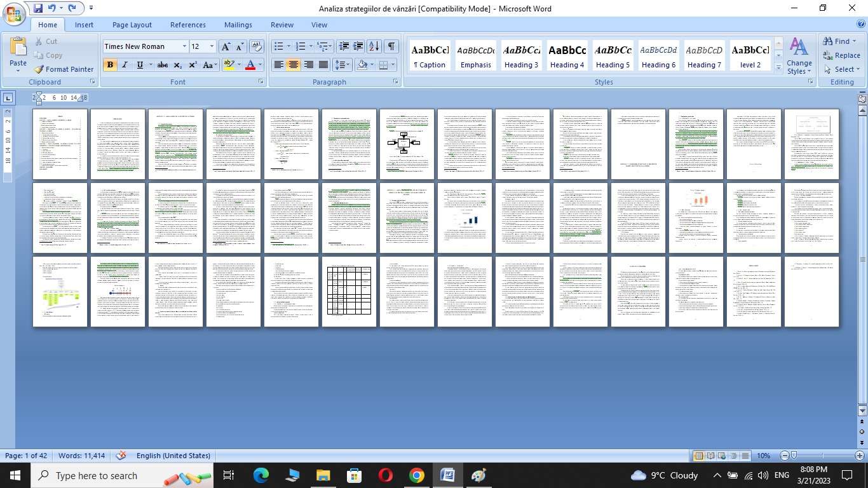Image resolution: width=868 pixels, height=488 pixels.
Task: Switch to Full Screen Reading view
Action: 710,456
